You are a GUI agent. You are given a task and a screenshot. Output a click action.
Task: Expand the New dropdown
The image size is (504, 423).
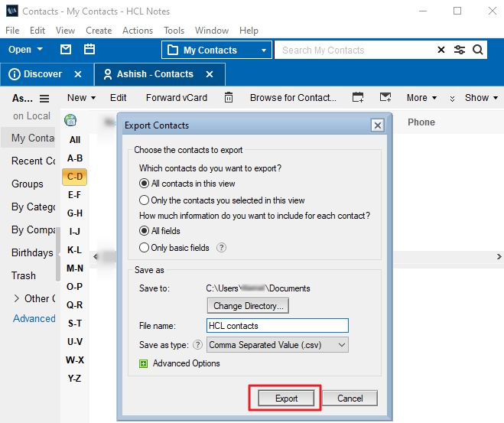tap(81, 98)
